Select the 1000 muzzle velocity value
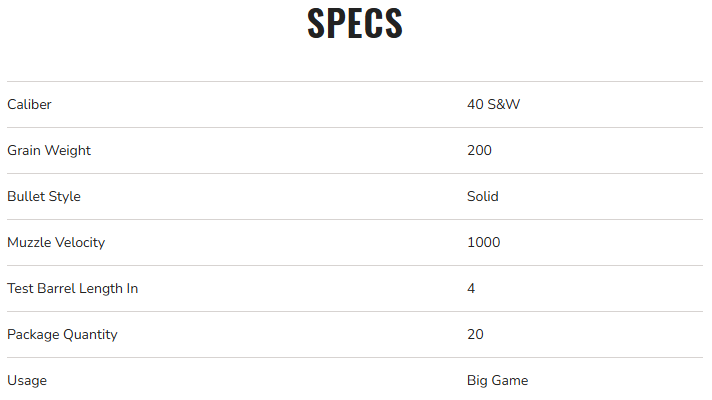This screenshot has height=400, width=712. [483, 242]
